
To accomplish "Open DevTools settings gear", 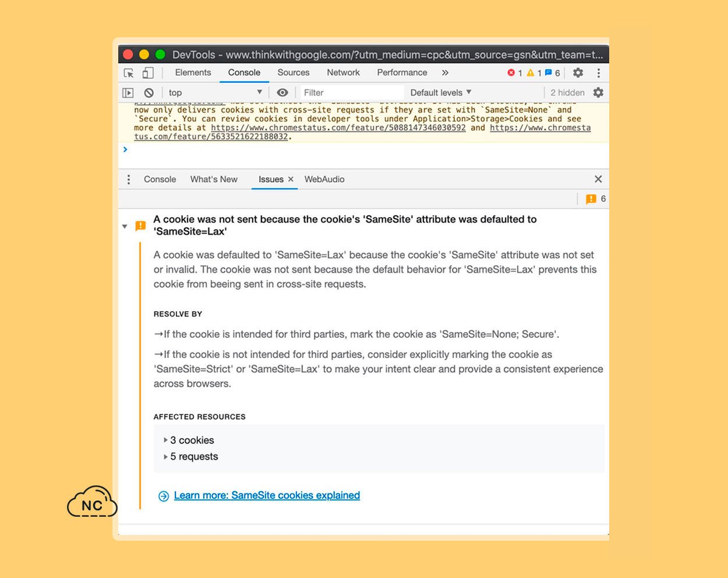I will click(578, 73).
